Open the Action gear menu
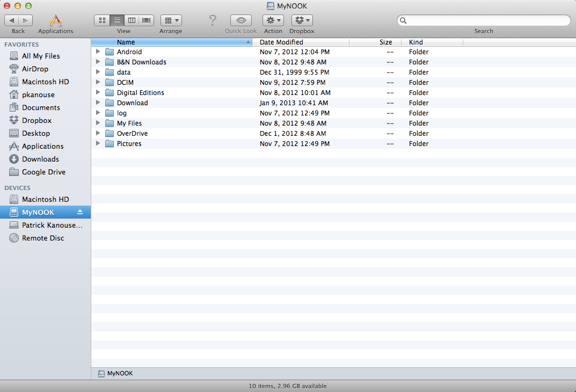This screenshot has width=576, height=392. point(273,20)
